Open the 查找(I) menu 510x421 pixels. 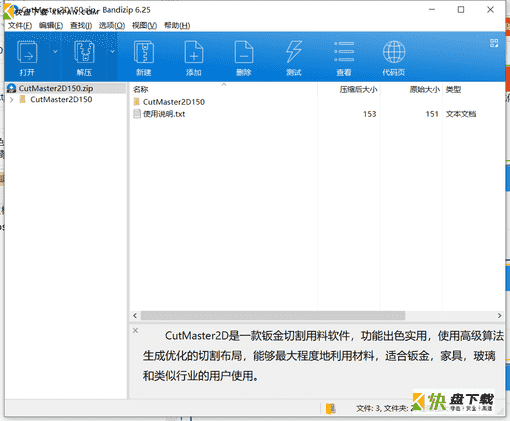pyautogui.click(x=81, y=26)
